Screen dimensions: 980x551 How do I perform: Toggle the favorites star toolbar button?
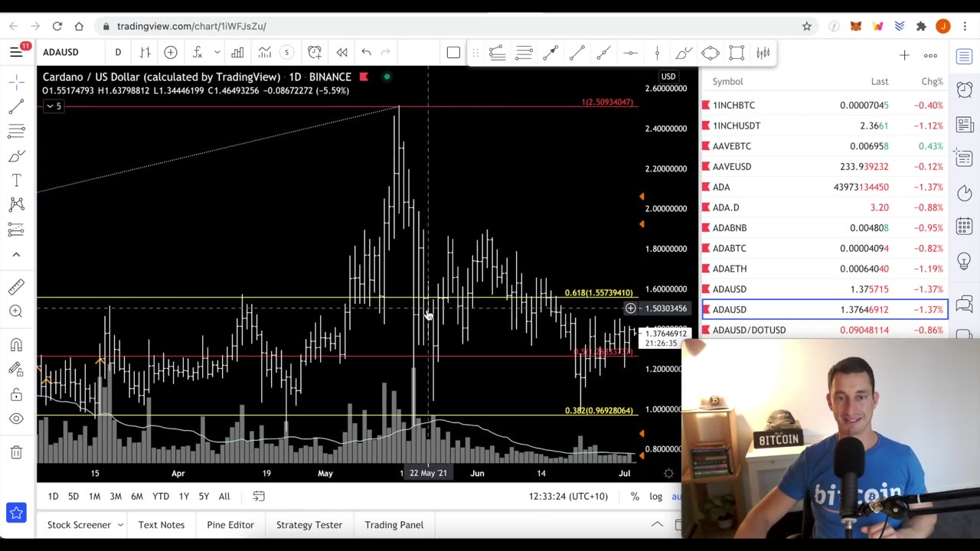point(16,512)
